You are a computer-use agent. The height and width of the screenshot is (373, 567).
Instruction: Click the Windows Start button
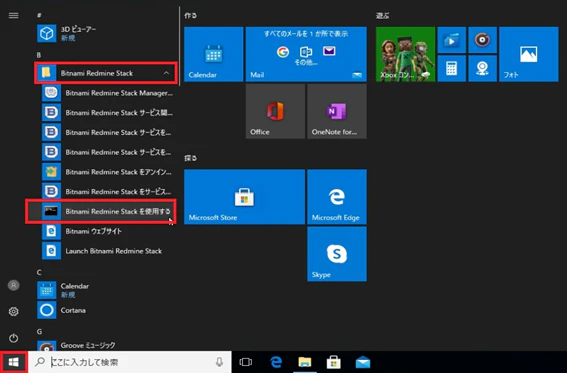tap(13, 362)
